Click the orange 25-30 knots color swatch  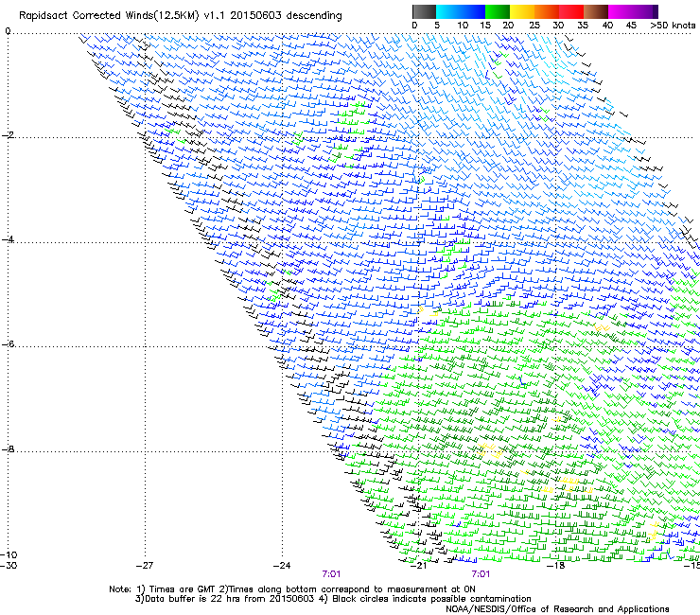coord(547,11)
